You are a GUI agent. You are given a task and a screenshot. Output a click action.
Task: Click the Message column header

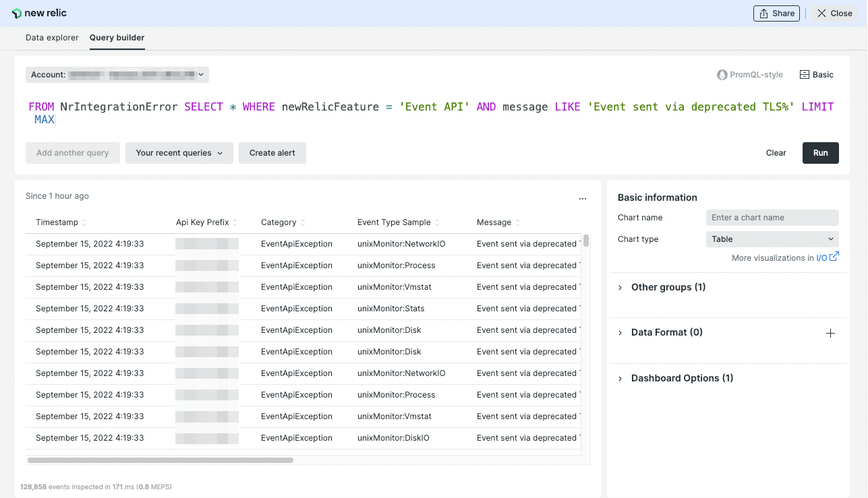pyautogui.click(x=494, y=222)
